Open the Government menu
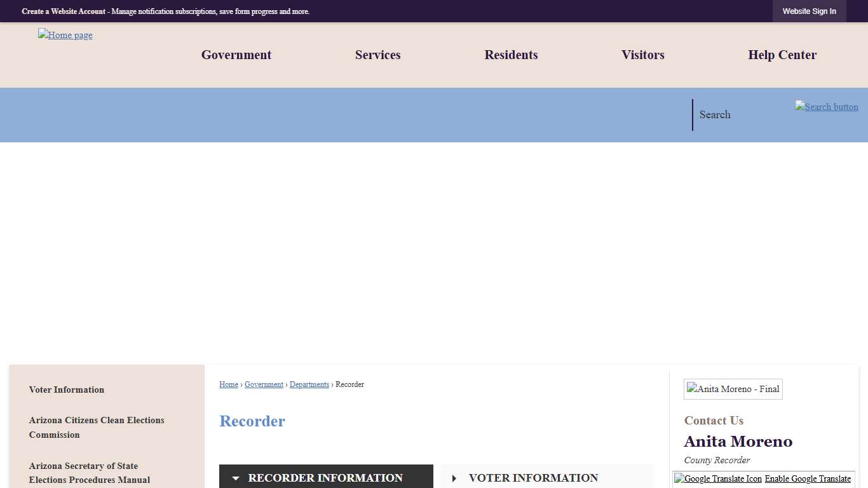Screen dimensions: 868x488 coord(236,55)
